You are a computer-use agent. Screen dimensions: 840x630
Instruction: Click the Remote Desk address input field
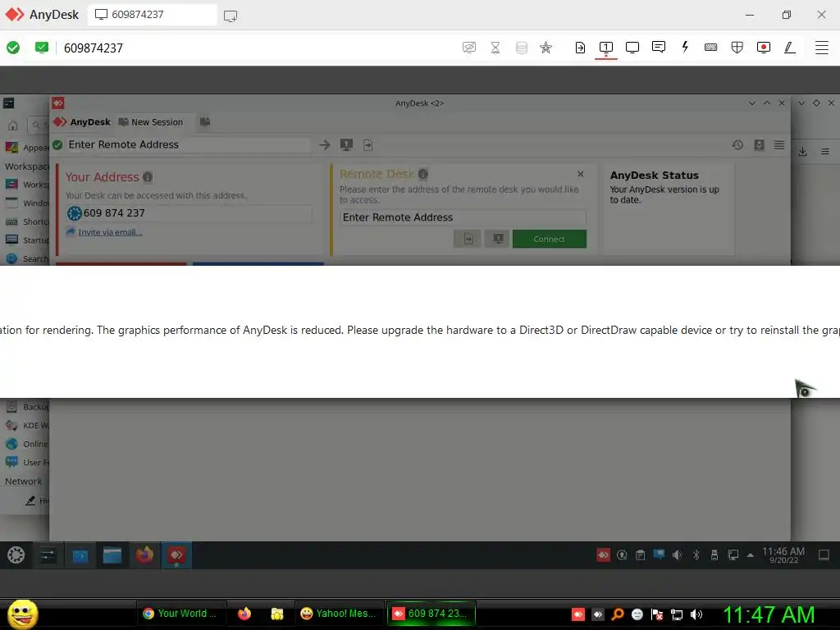click(463, 217)
